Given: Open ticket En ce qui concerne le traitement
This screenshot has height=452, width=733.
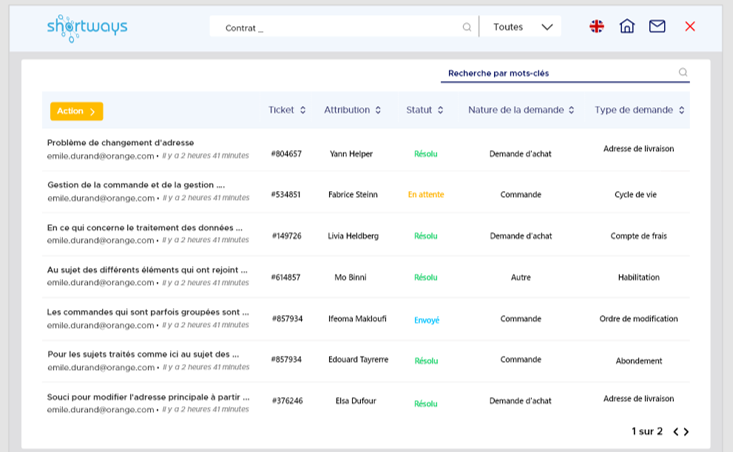Looking at the screenshot, I should coord(144,228).
